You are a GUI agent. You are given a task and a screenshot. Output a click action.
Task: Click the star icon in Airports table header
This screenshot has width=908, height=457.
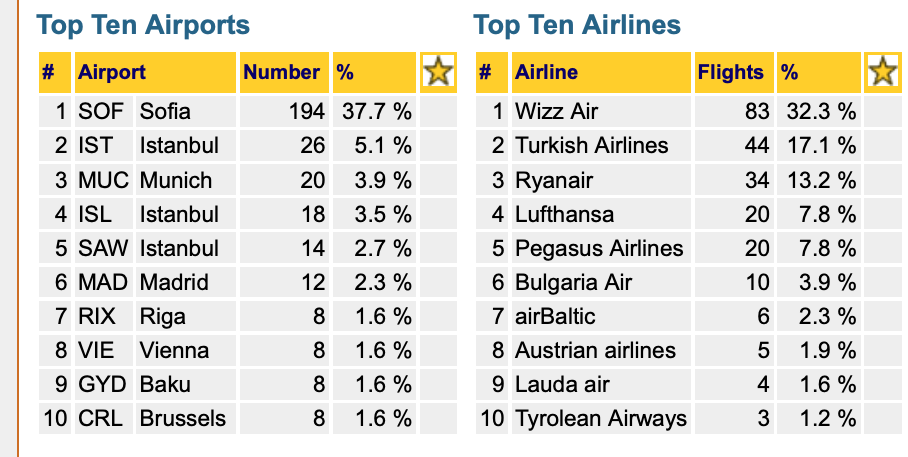coord(438,72)
